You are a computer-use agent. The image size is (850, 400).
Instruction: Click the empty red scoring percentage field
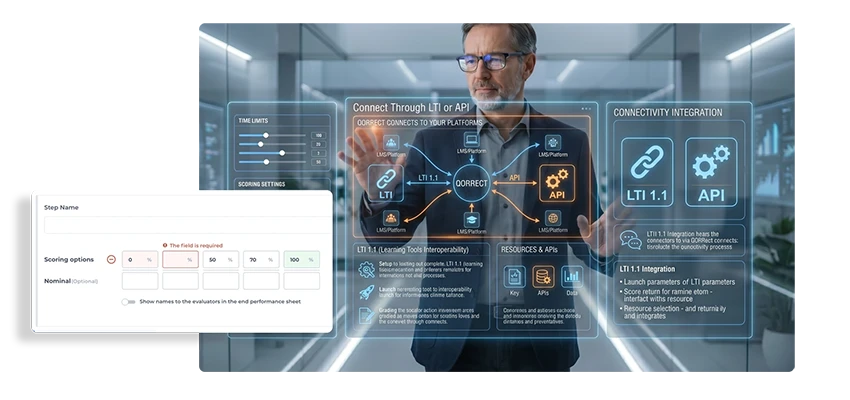click(x=181, y=260)
